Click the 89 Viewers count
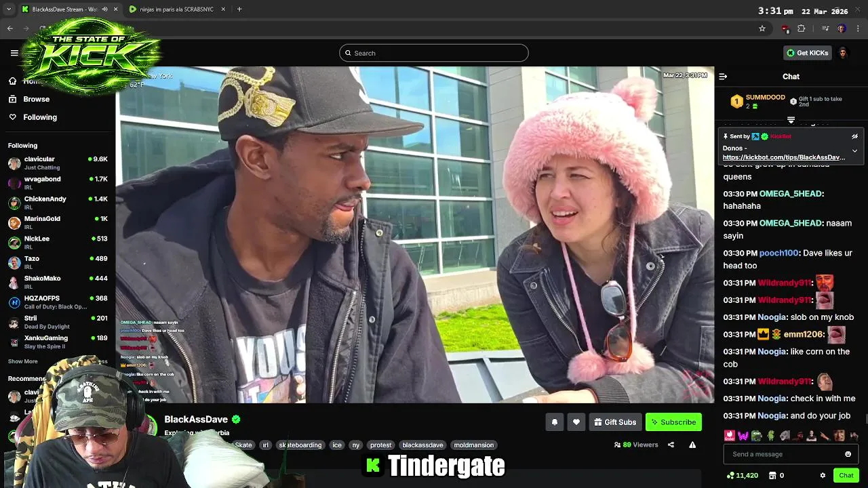 [636, 445]
